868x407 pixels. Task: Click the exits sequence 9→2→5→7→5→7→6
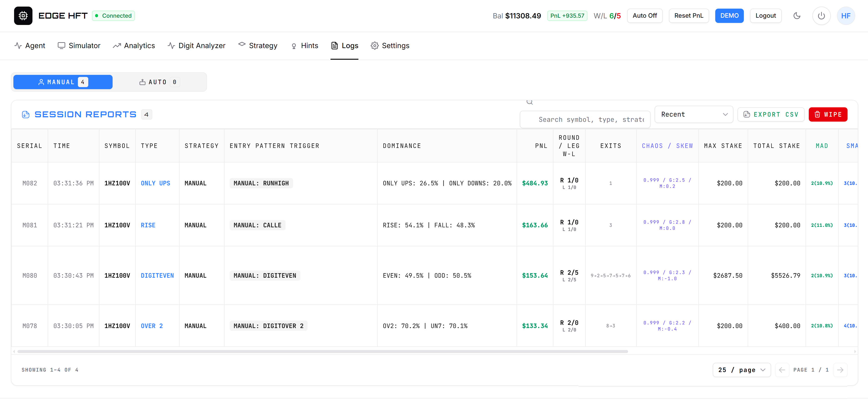(x=611, y=276)
